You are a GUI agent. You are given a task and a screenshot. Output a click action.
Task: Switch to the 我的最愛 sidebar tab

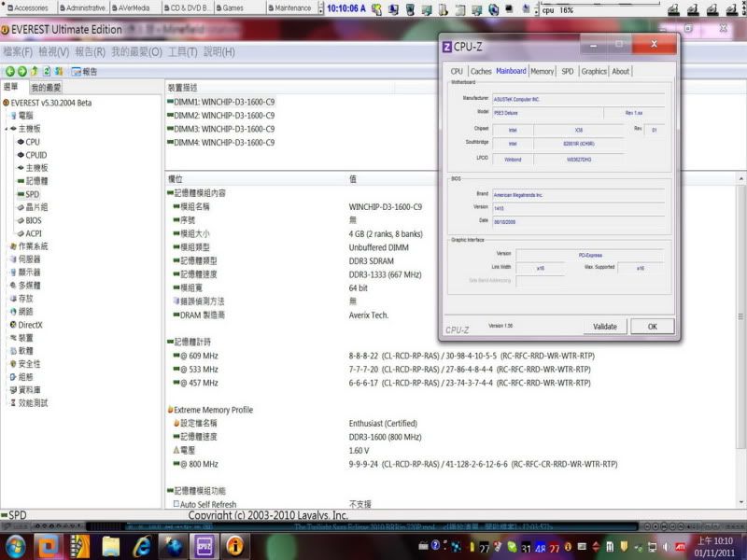coord(46,88)
